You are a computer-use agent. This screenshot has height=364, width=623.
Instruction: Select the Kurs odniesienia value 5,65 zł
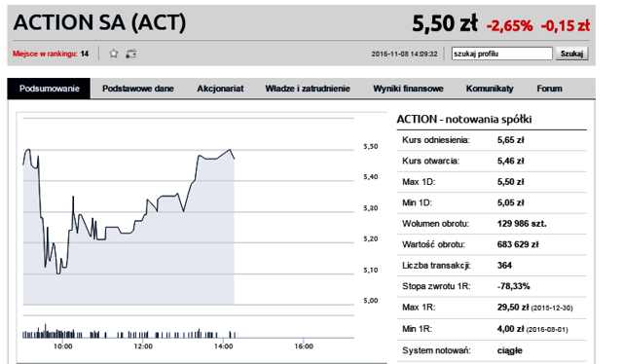coord(510,140)
